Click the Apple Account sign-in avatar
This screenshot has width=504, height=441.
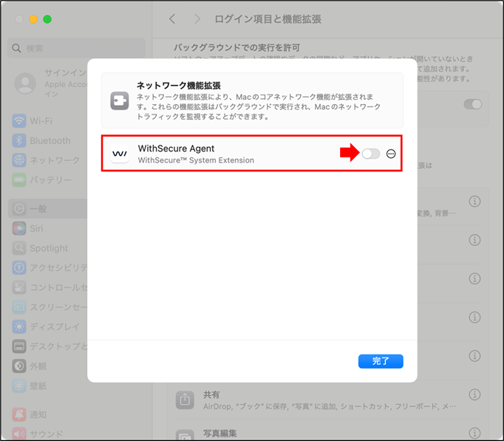[26, 83]
